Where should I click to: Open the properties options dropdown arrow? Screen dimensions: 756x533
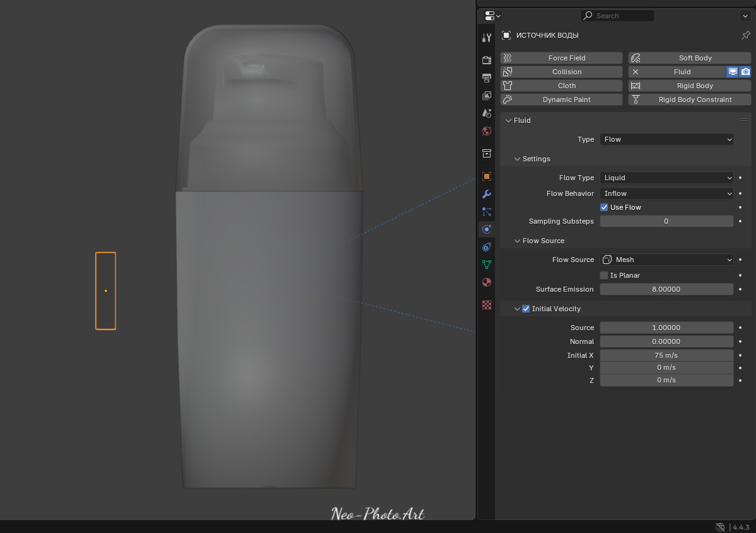tap(745, 16)
